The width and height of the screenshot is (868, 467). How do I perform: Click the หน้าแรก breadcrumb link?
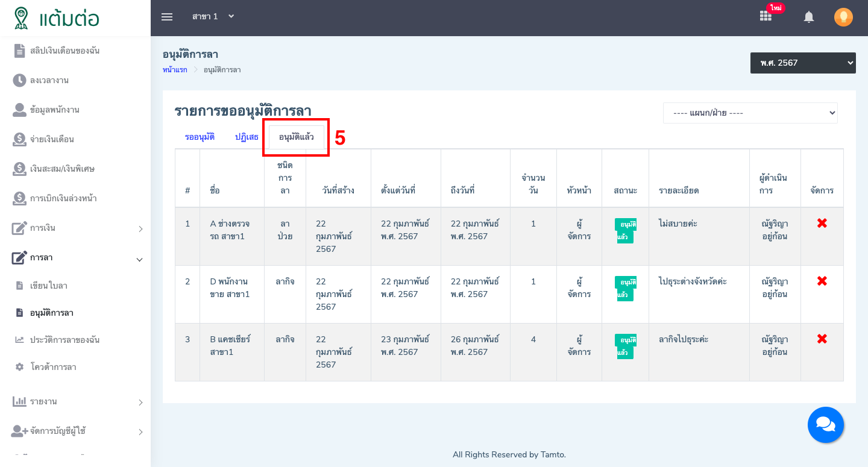tap(175, 70)
